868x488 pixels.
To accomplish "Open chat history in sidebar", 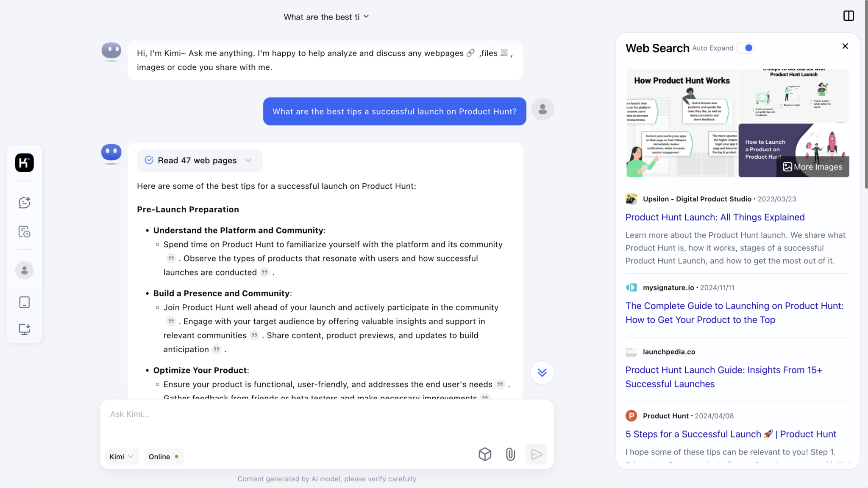I will [25, 232].
